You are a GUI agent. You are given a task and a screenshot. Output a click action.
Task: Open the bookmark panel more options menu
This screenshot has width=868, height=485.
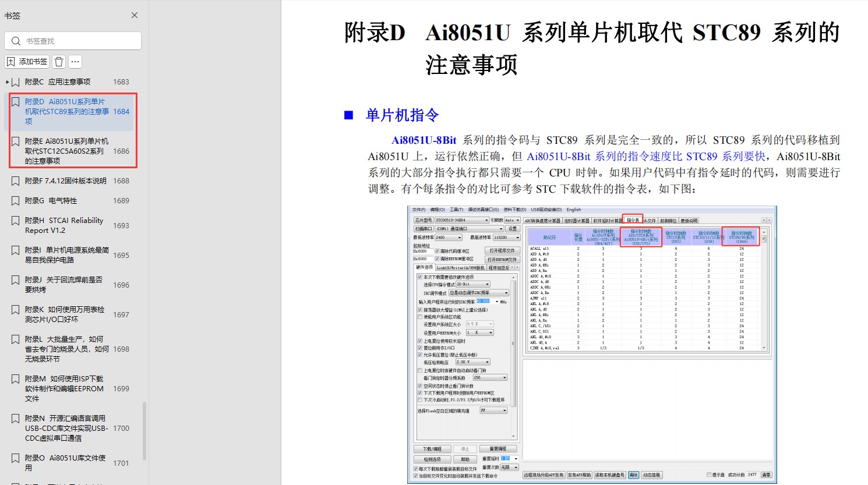pos(75,61)
